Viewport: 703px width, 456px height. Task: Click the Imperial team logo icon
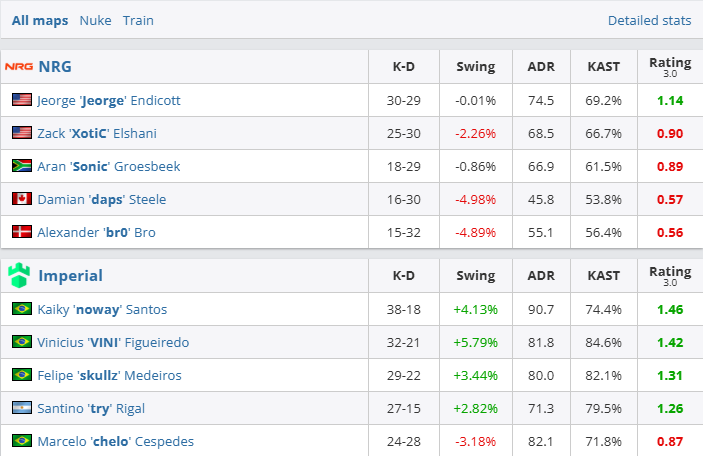[19, 275]
